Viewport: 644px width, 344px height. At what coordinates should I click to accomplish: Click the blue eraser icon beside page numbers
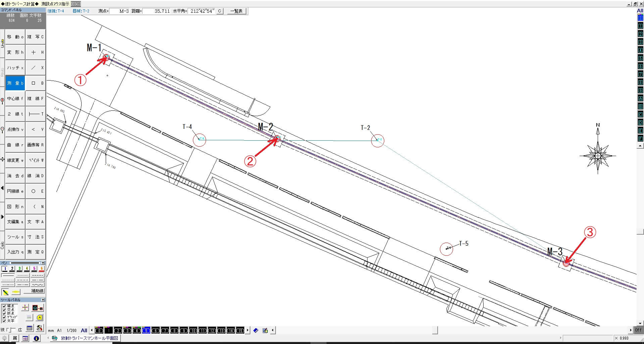pyautogui.click(x=256, y=331)
